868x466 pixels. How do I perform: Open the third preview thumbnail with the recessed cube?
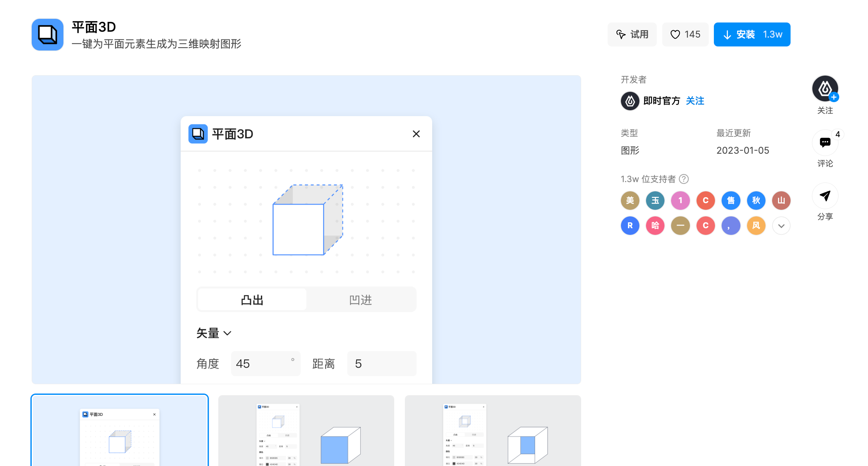click(493, 431)
